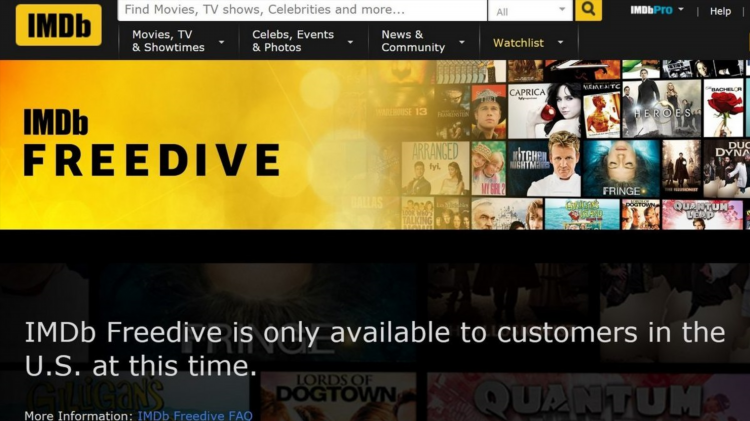Click the IMDb logo in the header
The height and width of the screenshot is (421, 750).
coord(58,25)
